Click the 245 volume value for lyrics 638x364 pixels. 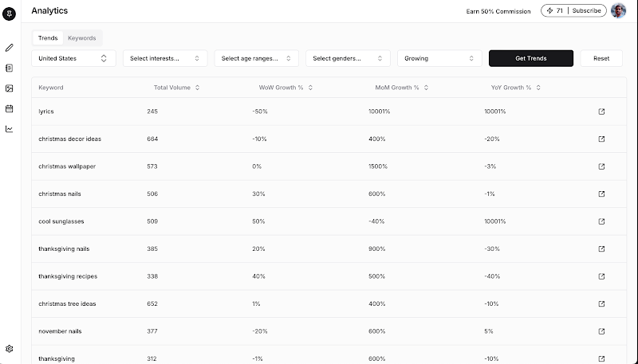click(152, 112)
